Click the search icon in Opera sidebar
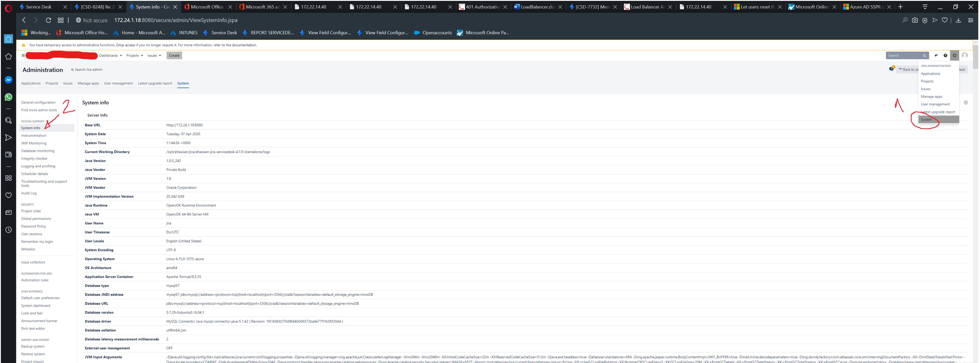This screenshot has height=363, width=980. tap(8, 120)
